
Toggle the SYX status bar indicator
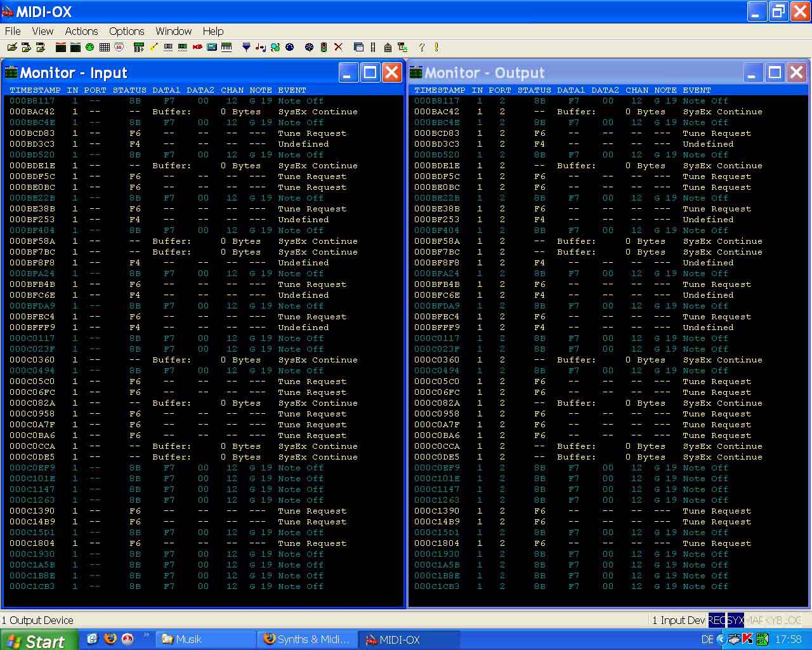[x=735, y=620]
